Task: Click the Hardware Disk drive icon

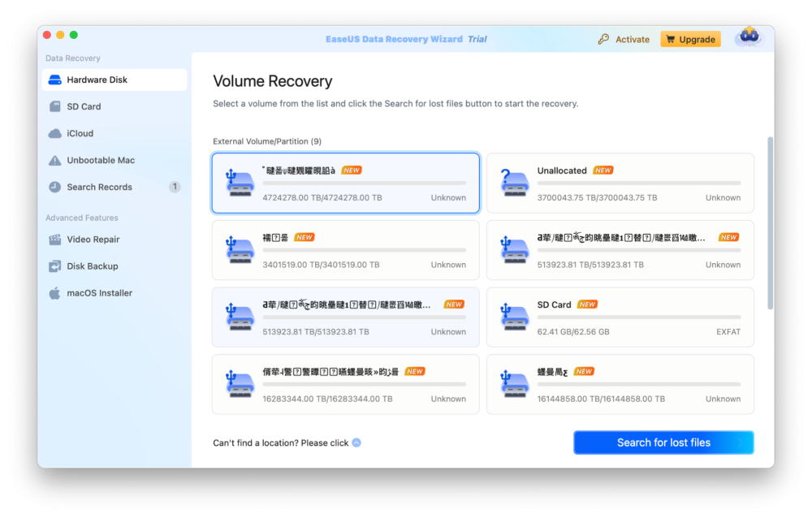Action: click(55, 80)
